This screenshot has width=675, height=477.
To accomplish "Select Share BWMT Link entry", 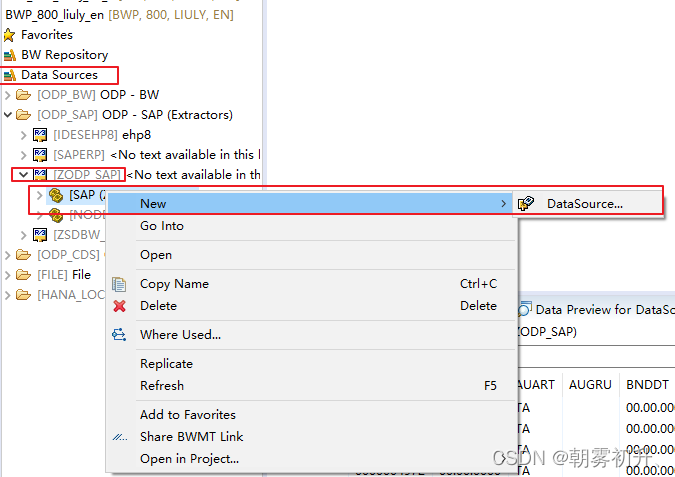I will [310, 437].
